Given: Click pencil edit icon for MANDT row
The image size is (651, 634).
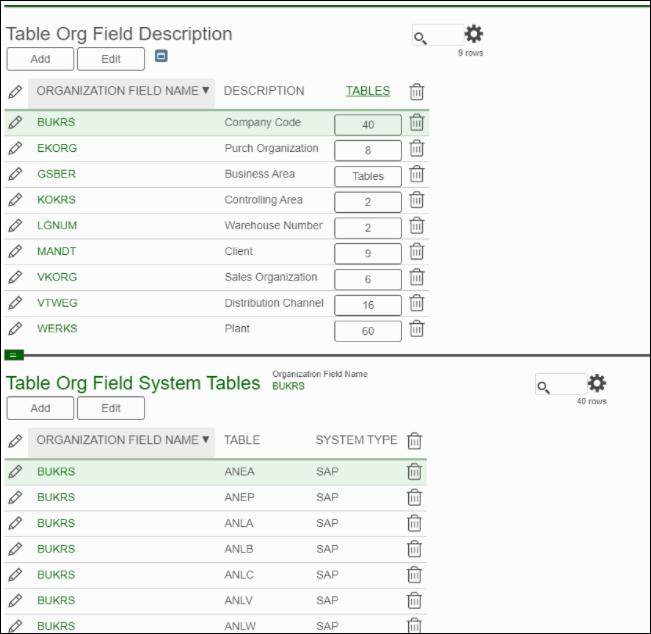Looking at the screenshot, I should (x=15, y=251).
